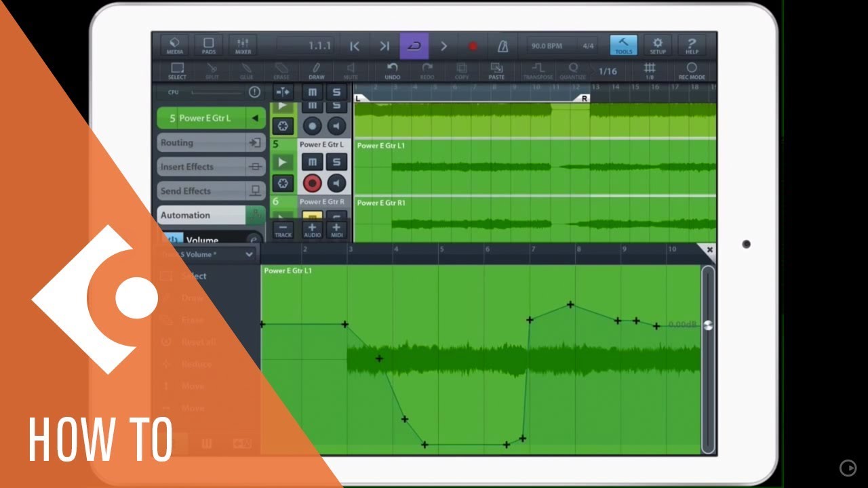Screen dimensions: 868x488
Task: Mute track 5 Power E Gtr L
Action: click(x=312, y=161)
